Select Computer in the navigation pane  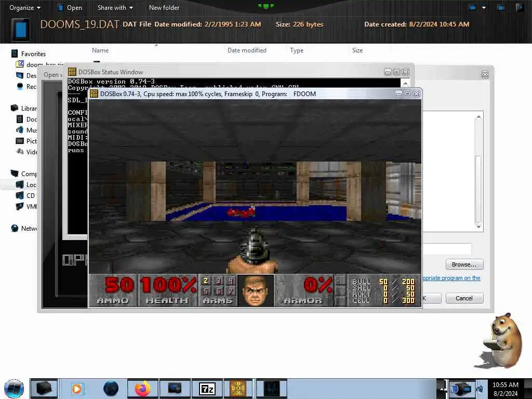coord(24,174)
